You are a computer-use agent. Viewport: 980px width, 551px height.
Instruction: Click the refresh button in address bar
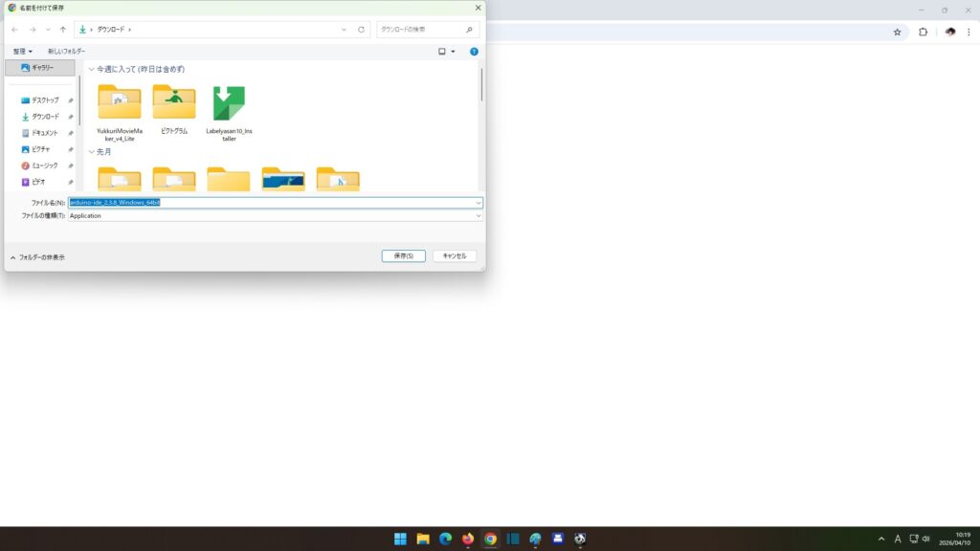coord(361,30)
